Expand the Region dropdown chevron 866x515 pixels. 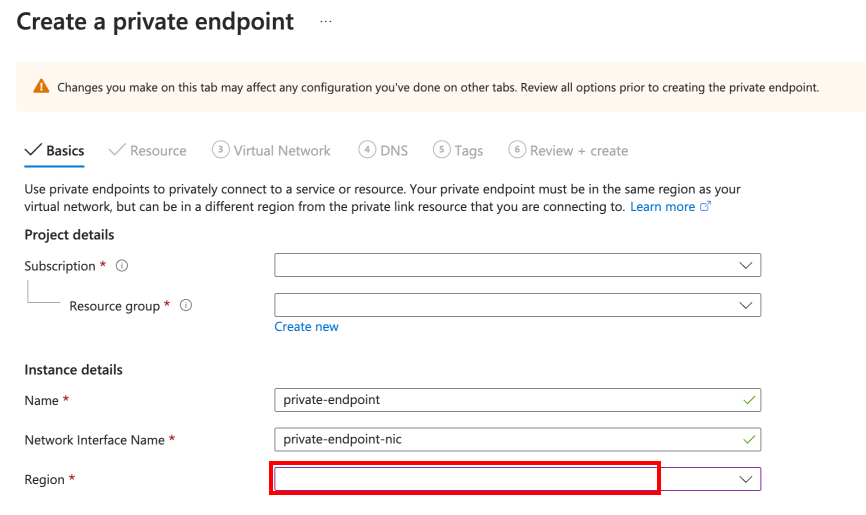point(745,480)
